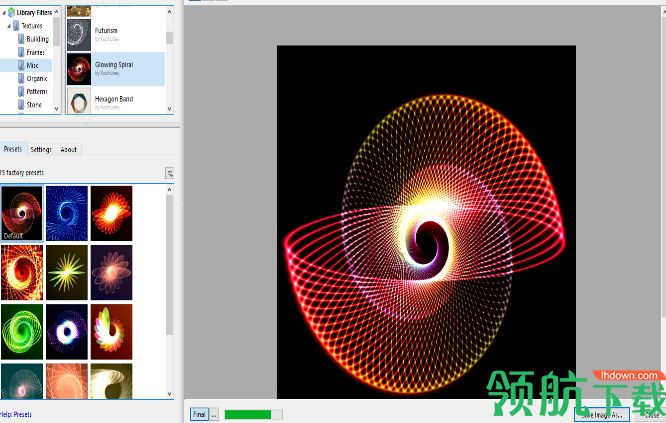Click the filter list scroll-up arrow
Viewport: 666px width, 423px height.
tap(169, 12)
